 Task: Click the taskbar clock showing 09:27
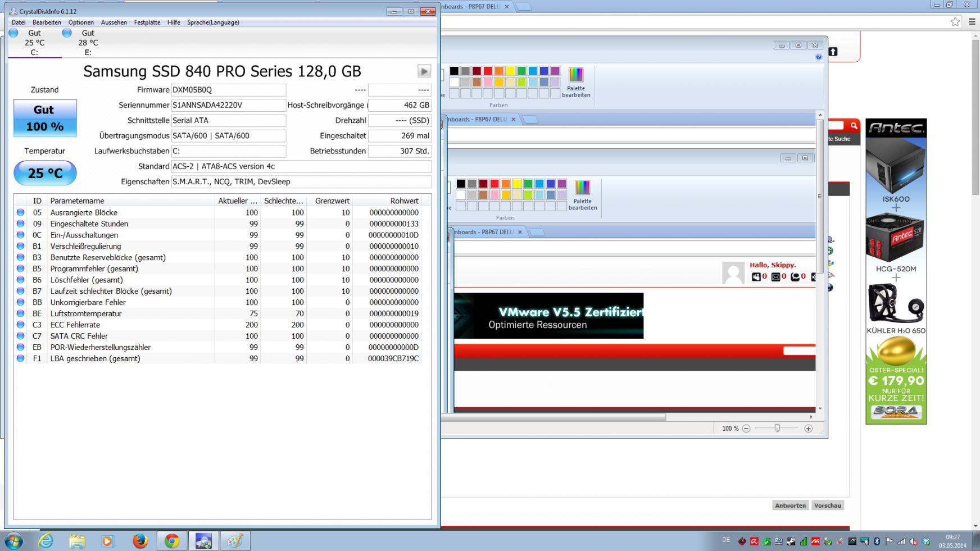coord(952,541)
